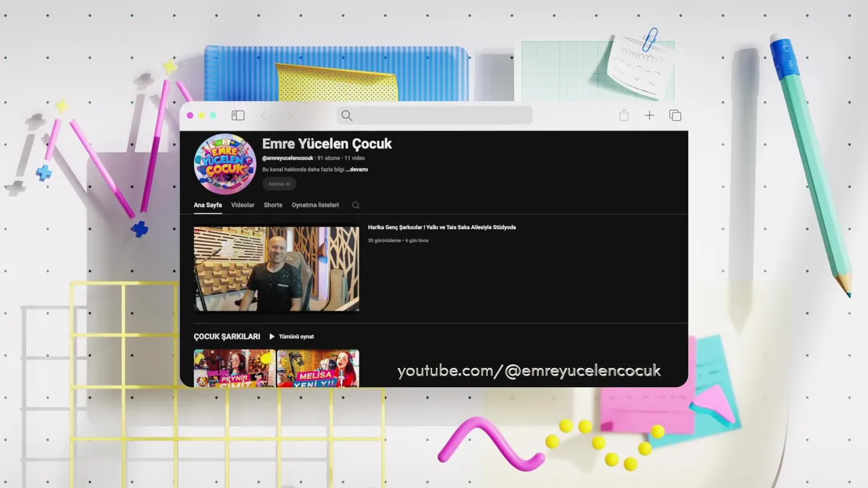Image resolution: width=868 pixels, height=488 pixels.
Task: Open the Melisa Yeni Yıl video thumbnail
Action: [x=318, y=368]
